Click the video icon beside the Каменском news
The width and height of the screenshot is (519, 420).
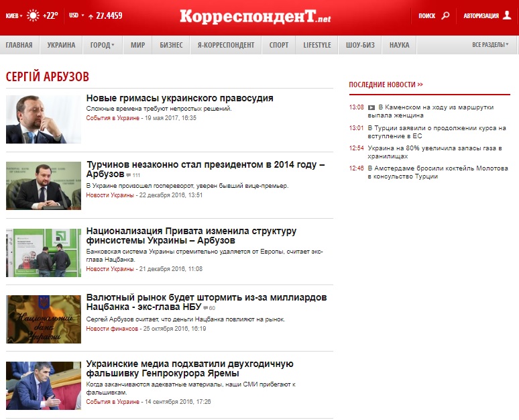pyautogui.click(x=371, y=107)
